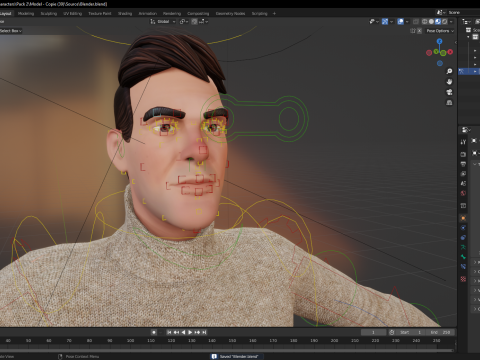Click the zoom view magnifier icon
Screen dimensions: 480x360
point(449,71)
